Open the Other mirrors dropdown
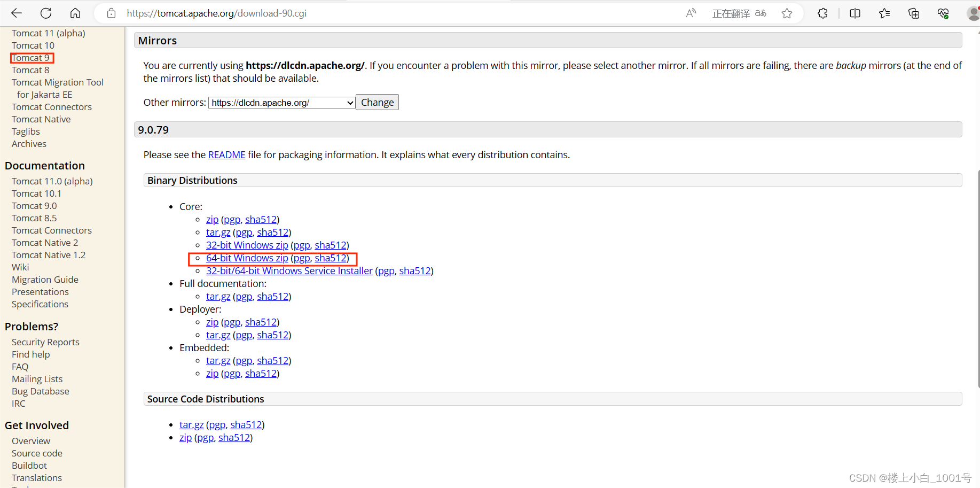Image resolution: width=980 pixels, height=488 pixels. click(x=282, y=103)
